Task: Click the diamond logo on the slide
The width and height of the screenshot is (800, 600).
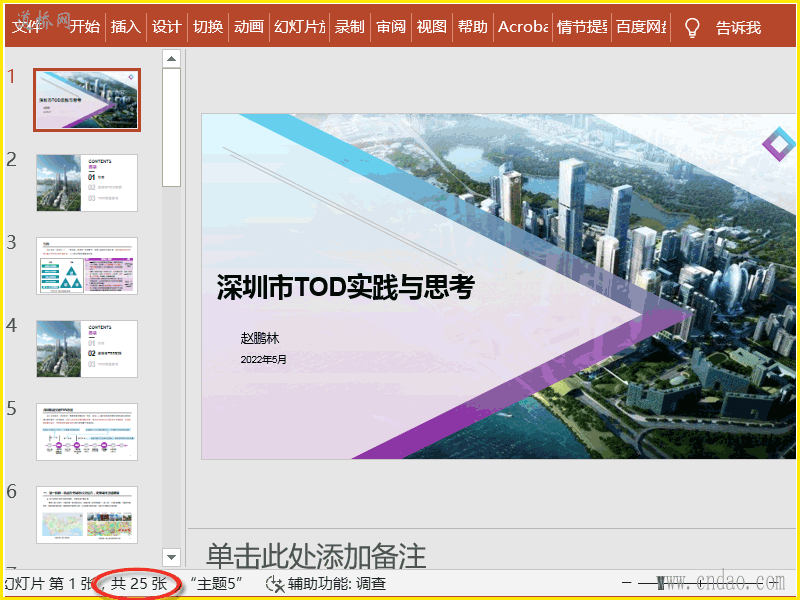Action: click(x=778, y=144)
